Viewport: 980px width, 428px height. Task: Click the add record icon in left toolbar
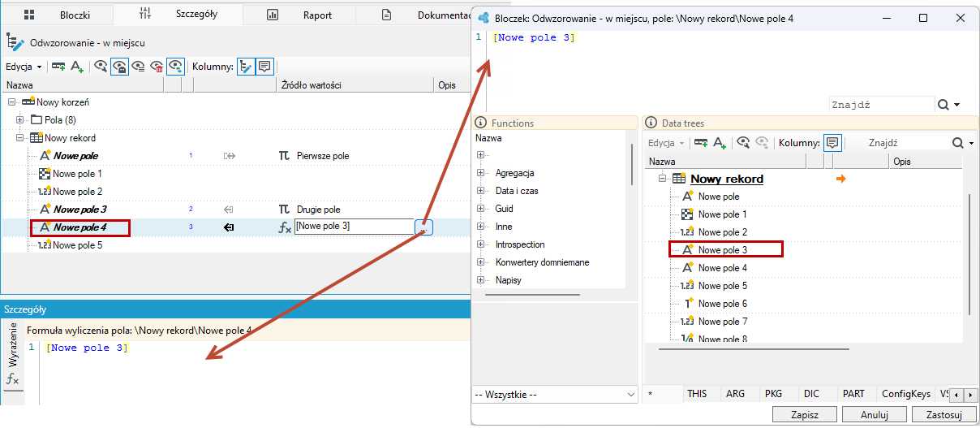pos(59,67)
